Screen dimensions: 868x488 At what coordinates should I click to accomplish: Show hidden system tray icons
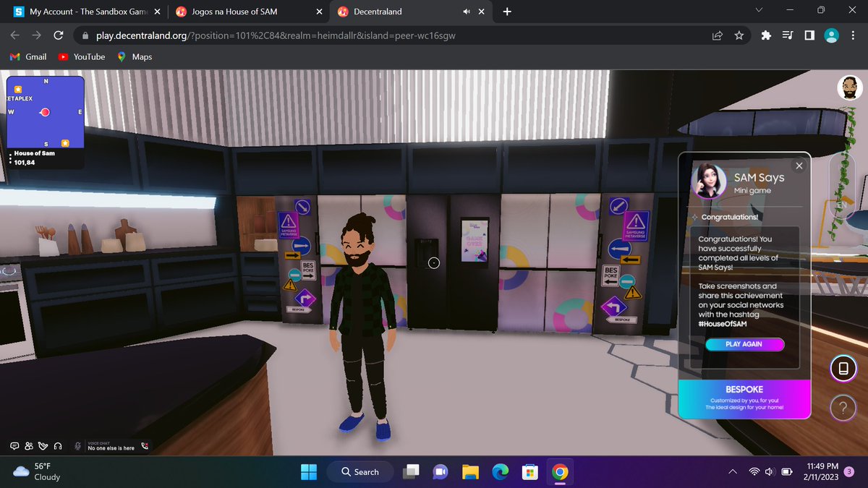733,471
